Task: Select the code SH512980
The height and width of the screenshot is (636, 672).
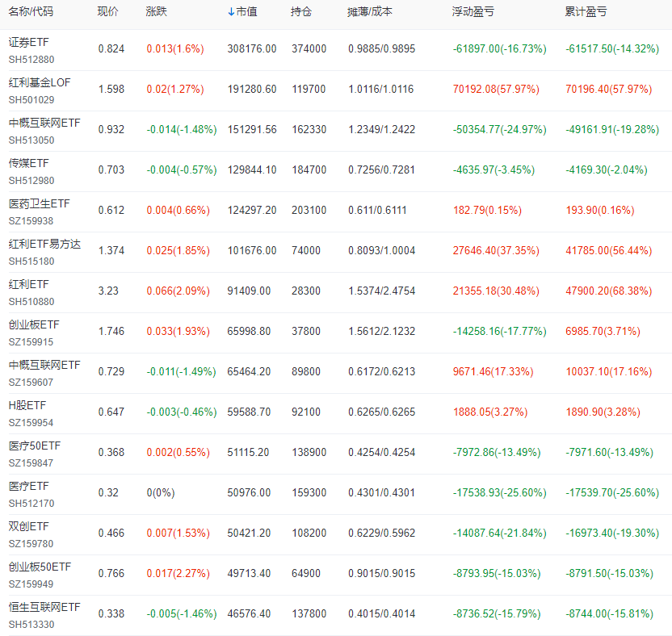Action: click(31, 181)
